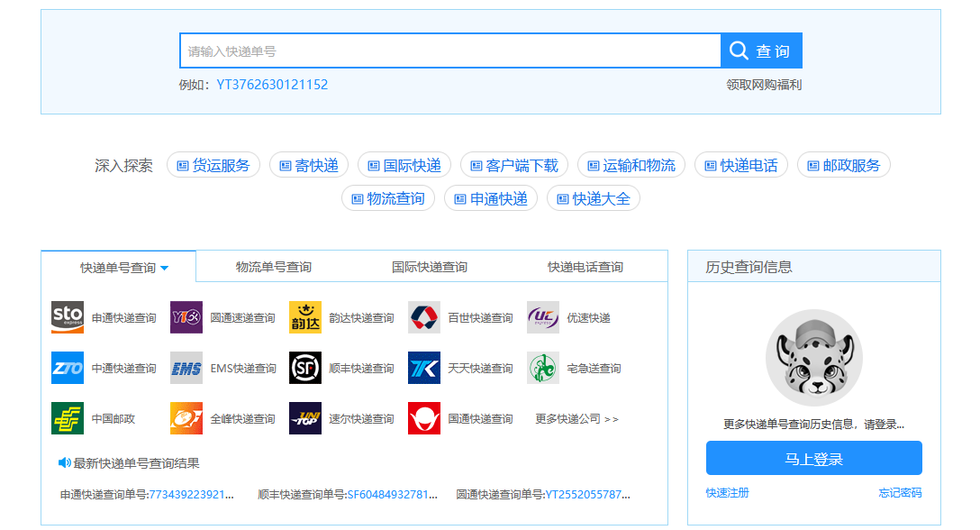Select the 快递电话 explore tag
This screenshot has width=980, height=530.
pyautogui.click(x=741, y=165)
